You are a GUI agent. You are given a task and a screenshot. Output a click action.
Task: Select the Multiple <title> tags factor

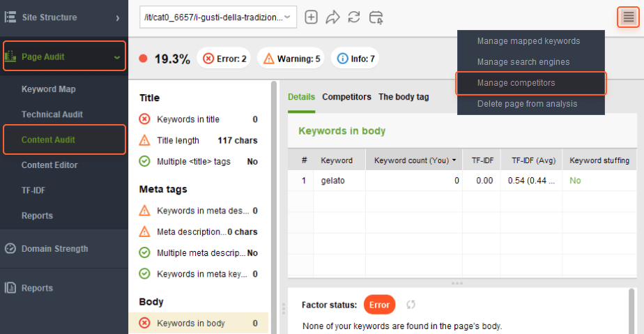pyautogui.click(x=199, y=161)
